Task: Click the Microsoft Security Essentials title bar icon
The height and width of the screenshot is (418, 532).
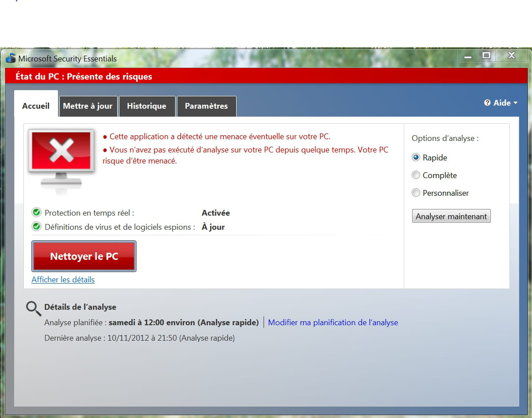Action: (x=11, y=58)
